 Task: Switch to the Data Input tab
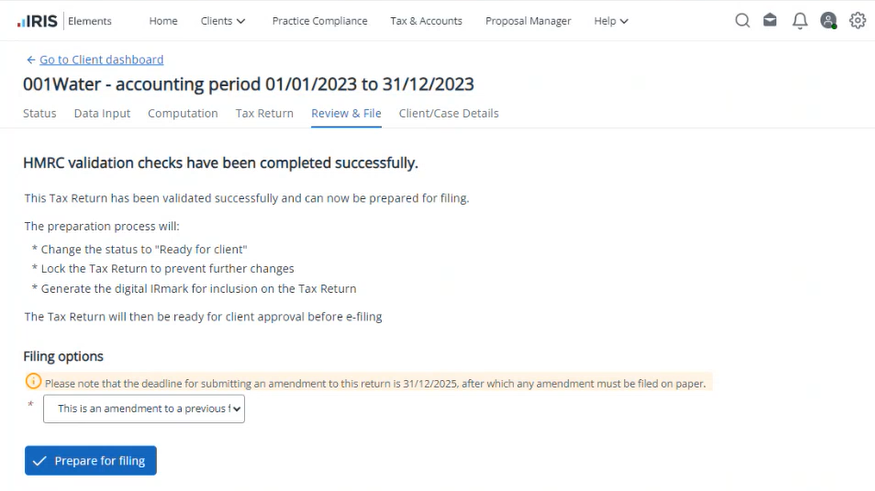(x=102, y=114)
